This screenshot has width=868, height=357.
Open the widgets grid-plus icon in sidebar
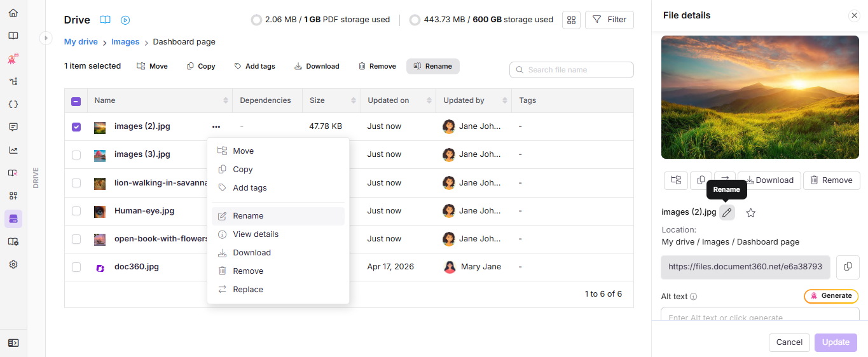[x=13, y=196]
